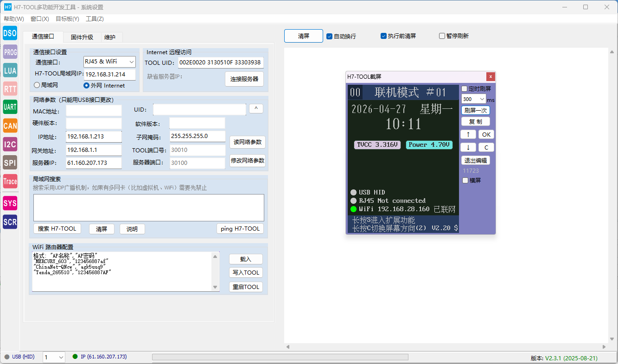Open the I2C tool icon
618x364 pixels.
(10, 144)
